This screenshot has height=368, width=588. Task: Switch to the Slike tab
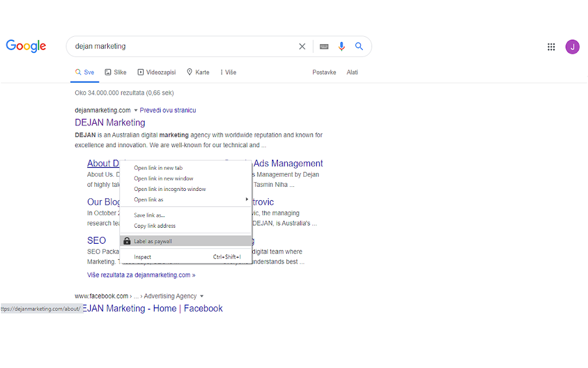click(x=115, y=72)
